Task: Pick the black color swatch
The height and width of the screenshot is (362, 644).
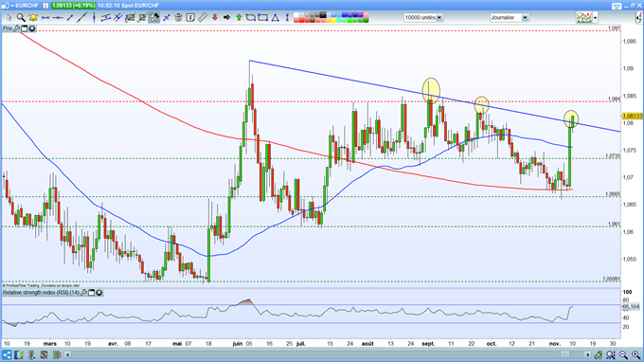Action: pos(323,15)
